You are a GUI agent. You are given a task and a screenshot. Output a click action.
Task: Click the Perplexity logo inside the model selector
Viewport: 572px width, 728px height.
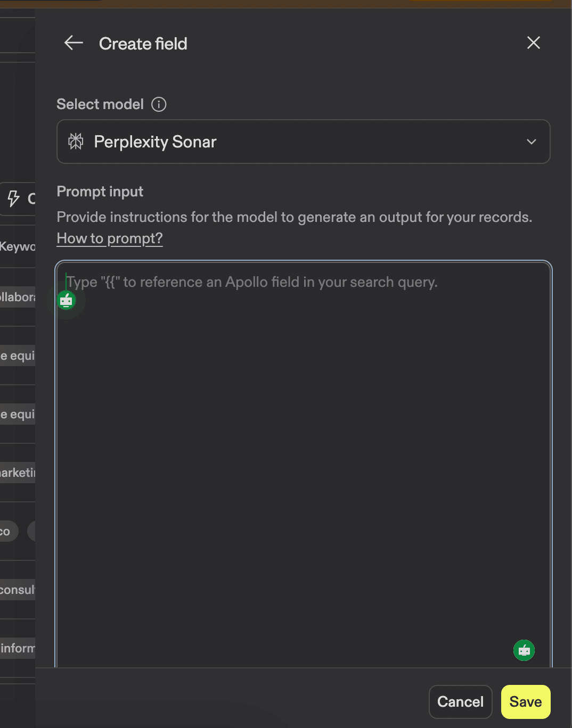tap(76, 142)
